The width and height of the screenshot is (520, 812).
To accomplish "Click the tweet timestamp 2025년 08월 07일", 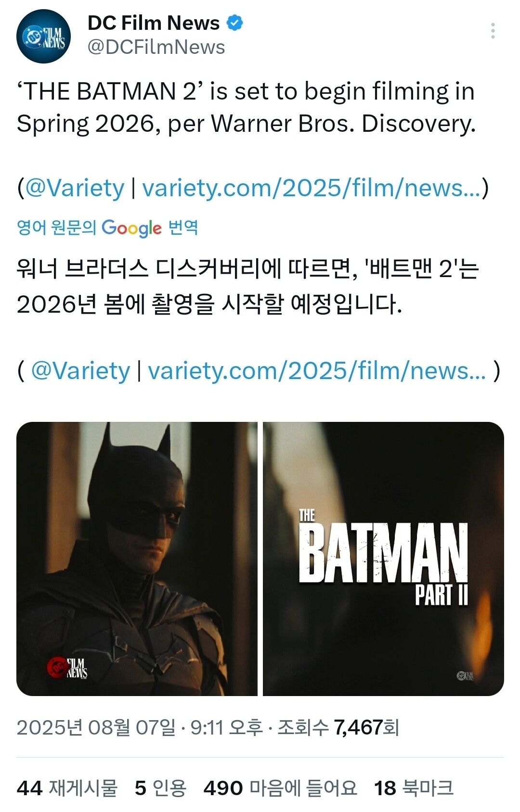I will coord(96,727).
